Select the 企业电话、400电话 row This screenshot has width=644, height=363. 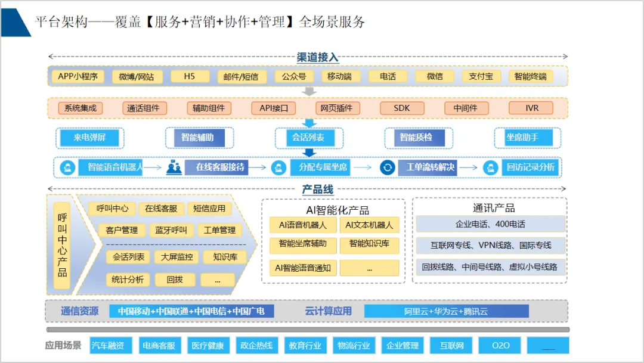tap(490, 224)
